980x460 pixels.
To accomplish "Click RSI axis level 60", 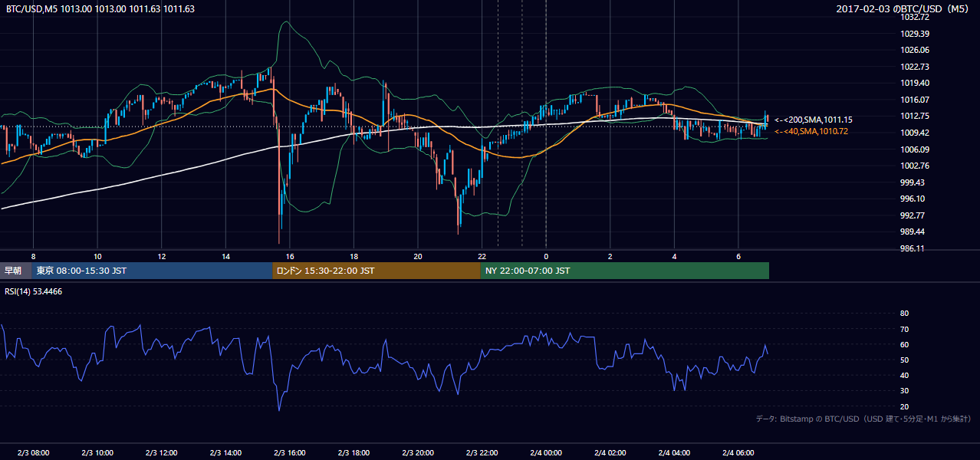I will pos(904,344).
